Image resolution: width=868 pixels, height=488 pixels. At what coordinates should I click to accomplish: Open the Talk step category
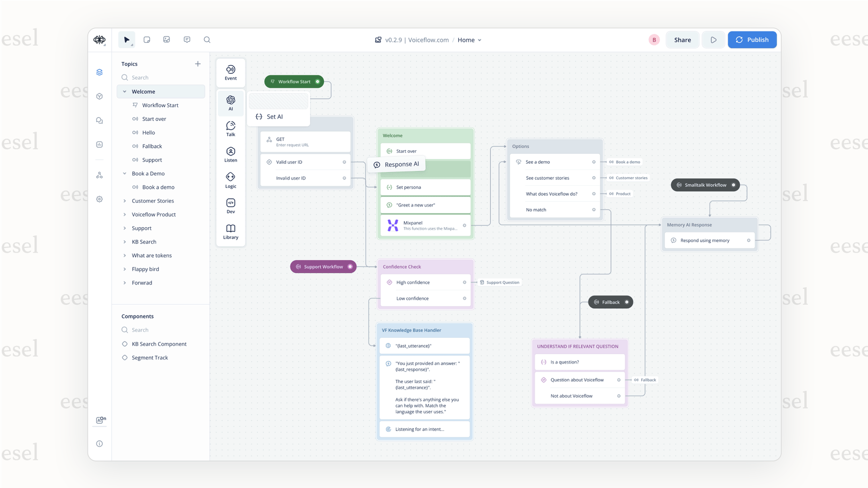pyautogui.click(x=230, y=129)
